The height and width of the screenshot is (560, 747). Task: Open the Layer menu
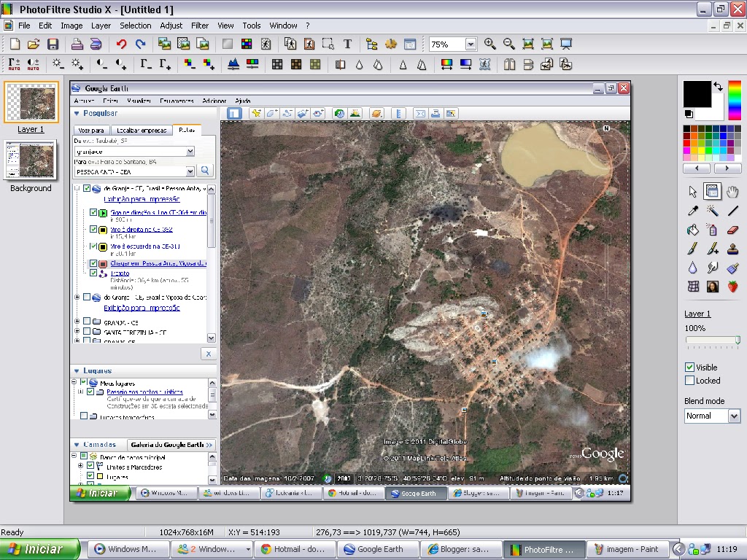point(101,26)
